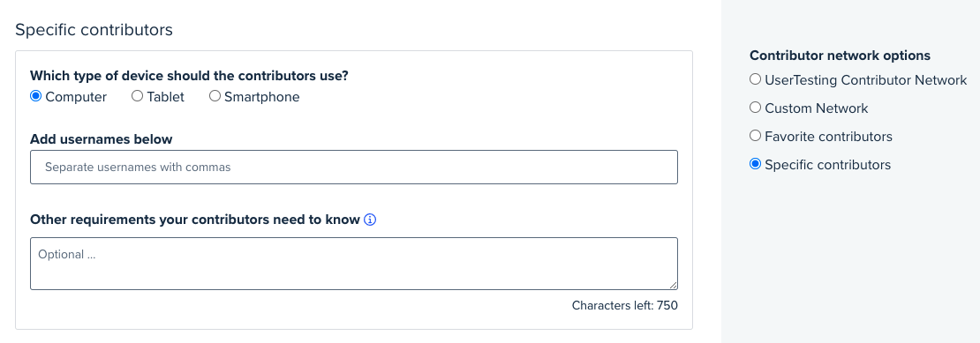Click the Specific contributors section heading
980x343 pixels.
[94, 30]
